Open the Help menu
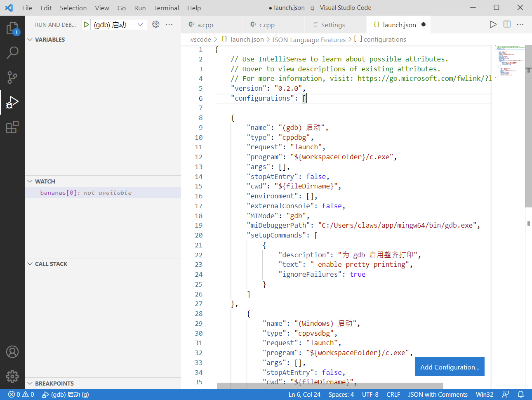 click(194, 8)
